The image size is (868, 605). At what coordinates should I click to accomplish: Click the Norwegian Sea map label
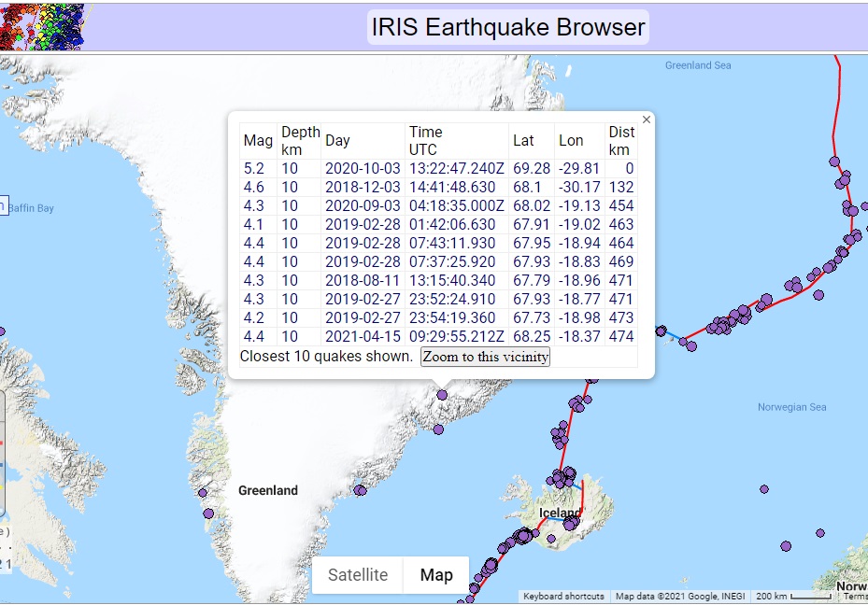tap(791, 407)
